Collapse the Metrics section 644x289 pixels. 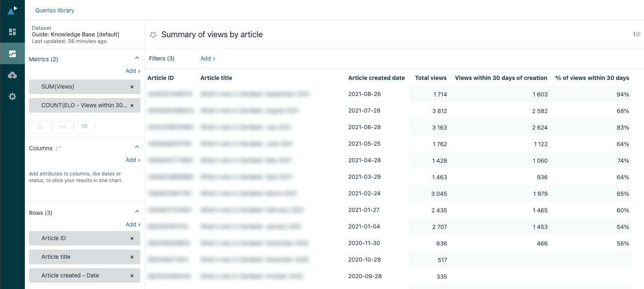137,58
